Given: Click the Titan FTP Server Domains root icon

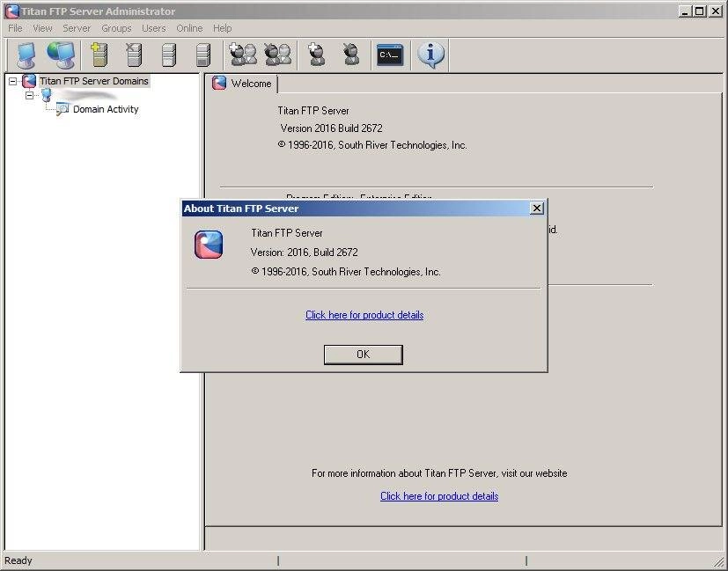Looking at the screenshot, I should click(29, 81).
